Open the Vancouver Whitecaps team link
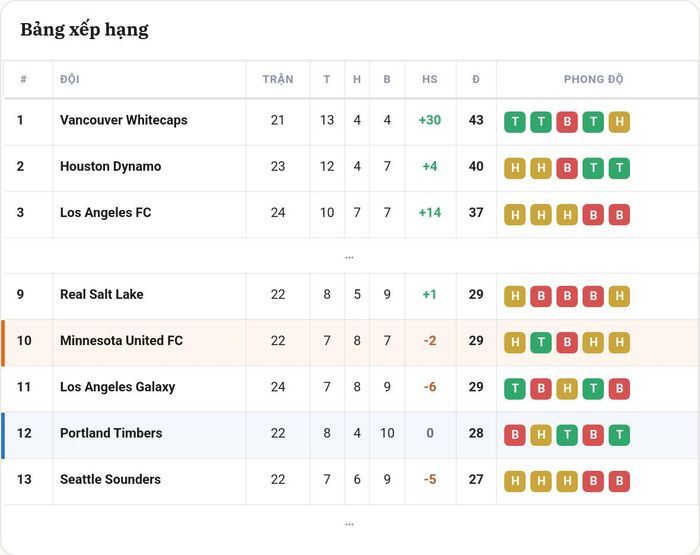The height and width of the screenshot is (555, 700). pyautogui.click(x=124, y=120)
